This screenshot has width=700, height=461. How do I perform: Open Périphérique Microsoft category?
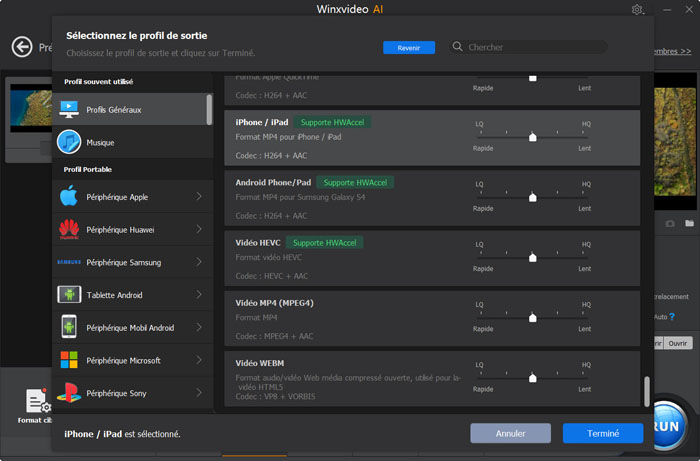(x=132, y=360)
